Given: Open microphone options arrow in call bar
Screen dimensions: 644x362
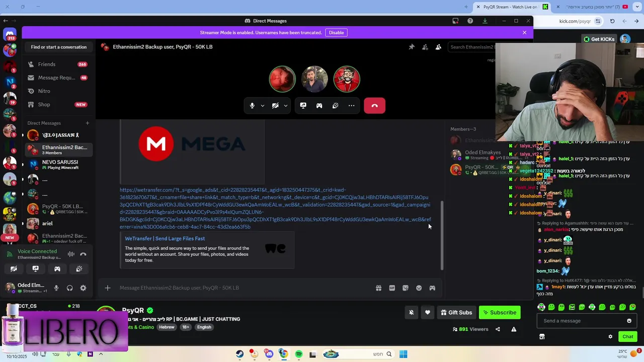Looking at the screenshot, I should [x=262, y=106].
